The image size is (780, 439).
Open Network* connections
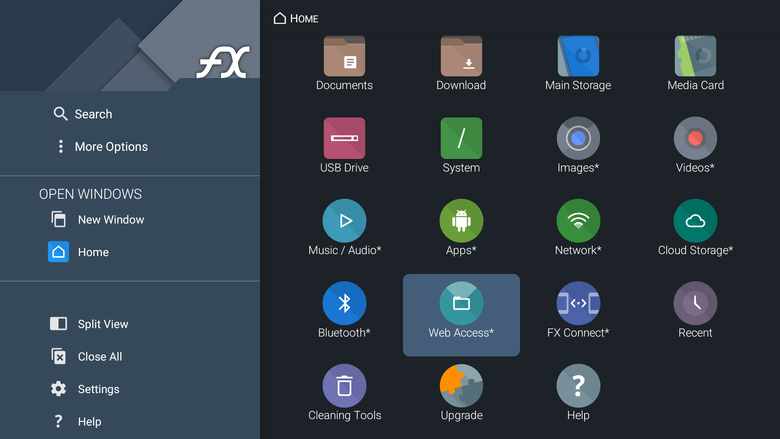pos(578,228)
